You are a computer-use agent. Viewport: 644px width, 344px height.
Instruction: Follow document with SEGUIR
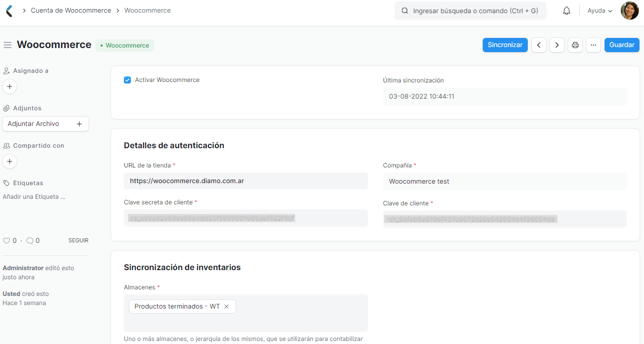click(78, 241)
